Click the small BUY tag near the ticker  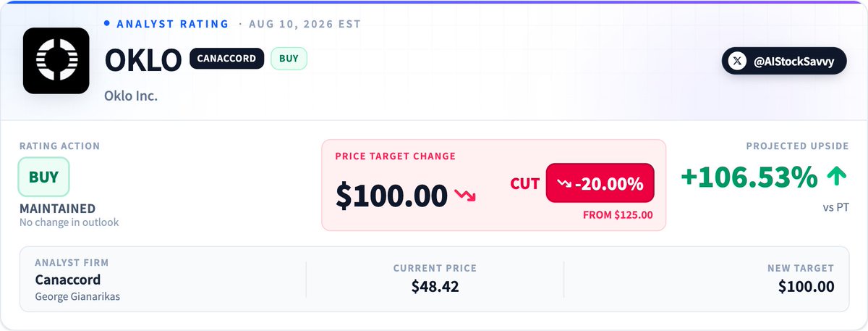tap(289, 59)
